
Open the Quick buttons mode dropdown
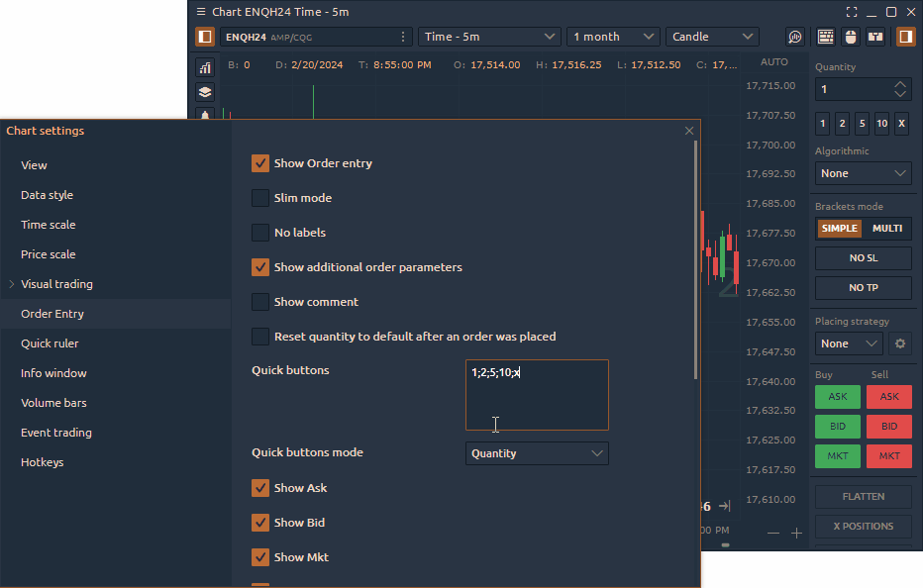[537, 453]
